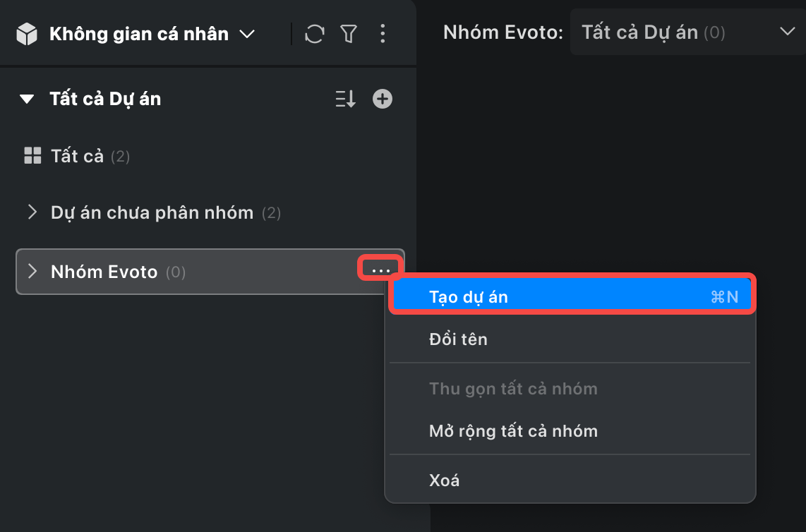Click the personal workspace cube icon
This screenshot has width=806, height=532.
pyautogui.click(x=27, y=34)
